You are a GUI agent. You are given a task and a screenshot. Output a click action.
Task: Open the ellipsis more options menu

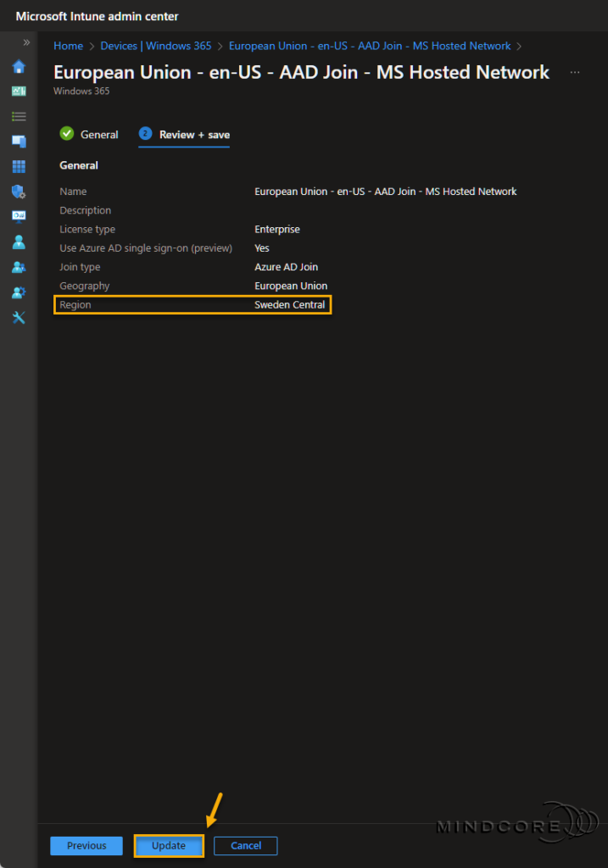click(575, 73)
